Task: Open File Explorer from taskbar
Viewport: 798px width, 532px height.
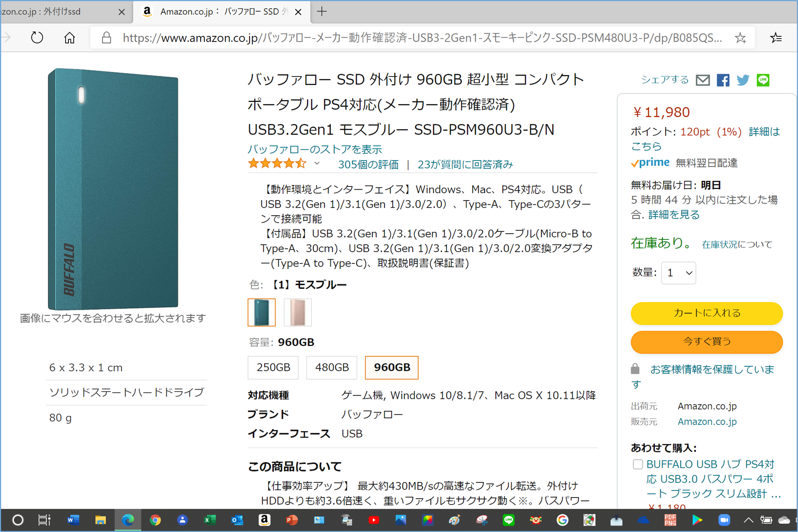Action: pos(100,520)
